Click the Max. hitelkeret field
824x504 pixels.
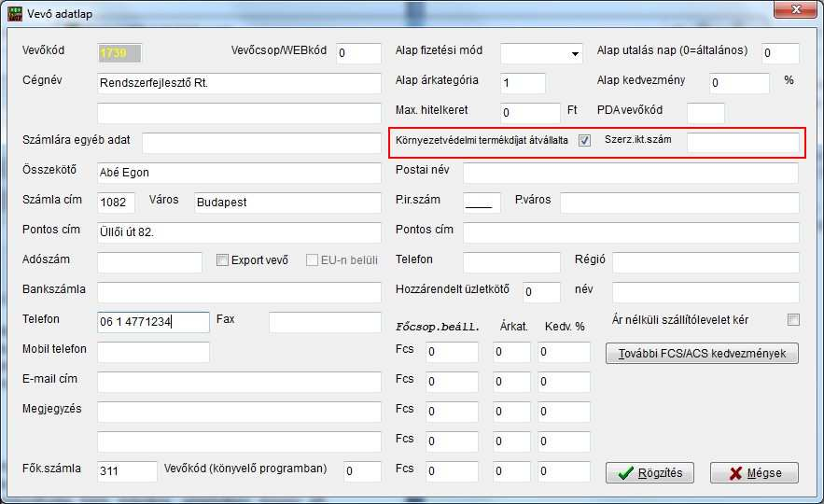531,113
